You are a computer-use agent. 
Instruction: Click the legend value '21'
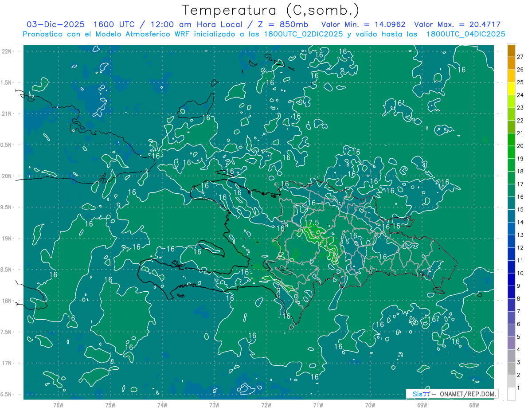(x=520, y=133)
